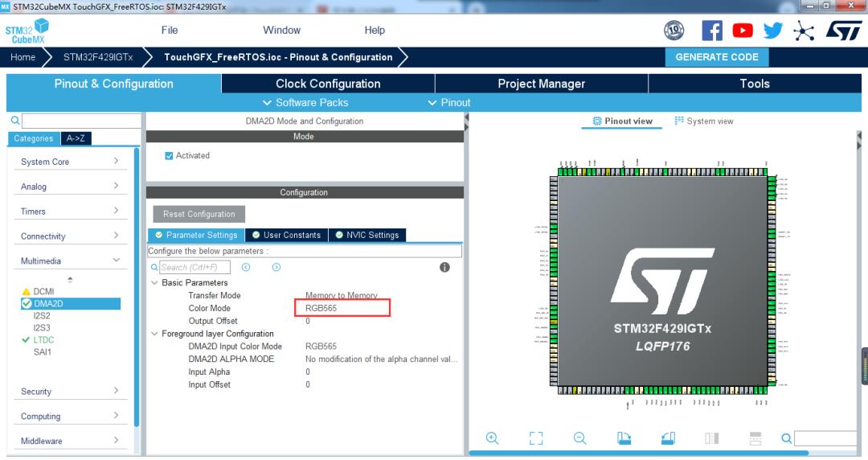Screen dimensions: 868x460
Task: Switch to the Project Manager tab
Action: coord(542,84)
